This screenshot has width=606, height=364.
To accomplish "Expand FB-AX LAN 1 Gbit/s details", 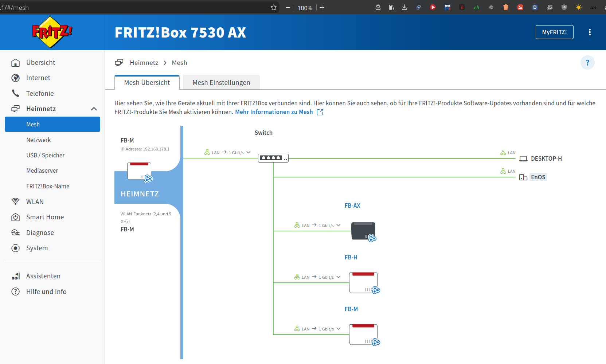I will (339, 225).
